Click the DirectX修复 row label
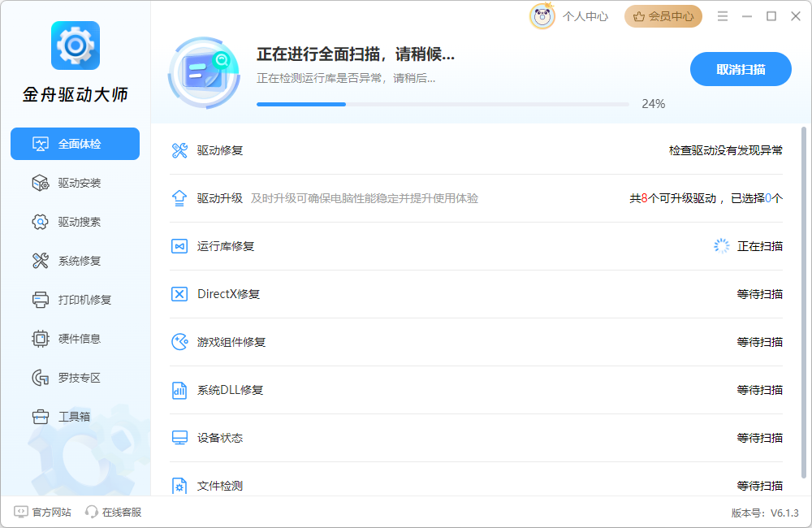The image size is (812, 528). coord(228,294)
